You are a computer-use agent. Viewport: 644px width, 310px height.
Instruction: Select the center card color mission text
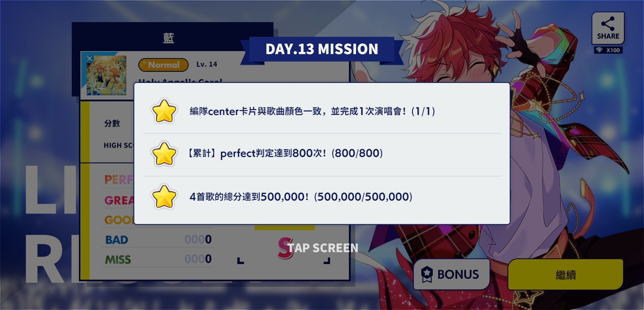[312, 111]
